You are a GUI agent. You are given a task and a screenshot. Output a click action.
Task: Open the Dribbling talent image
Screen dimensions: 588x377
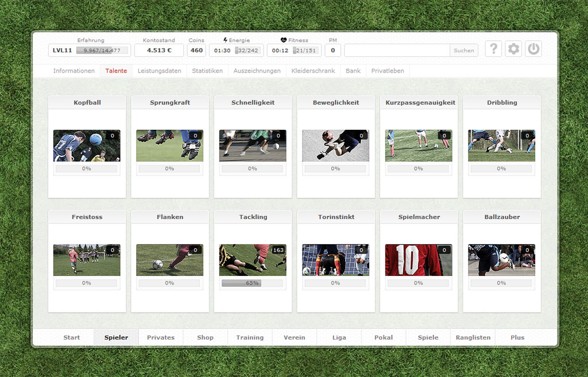[502, 146]
